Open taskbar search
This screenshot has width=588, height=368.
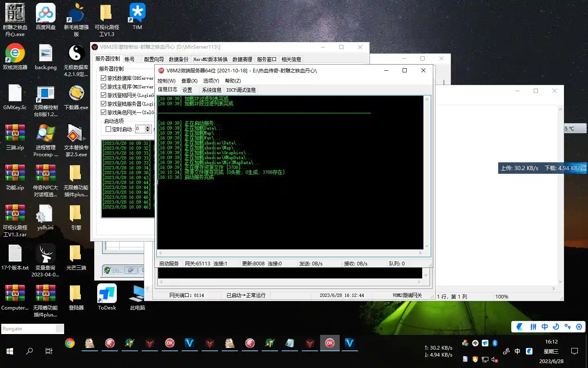tap(29, 351)
